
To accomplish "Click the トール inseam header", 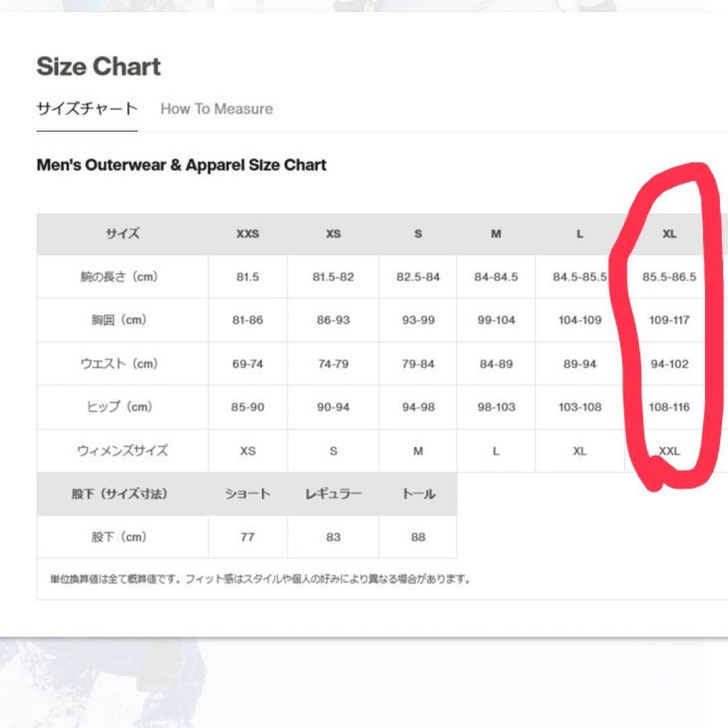I will [418, 494].
